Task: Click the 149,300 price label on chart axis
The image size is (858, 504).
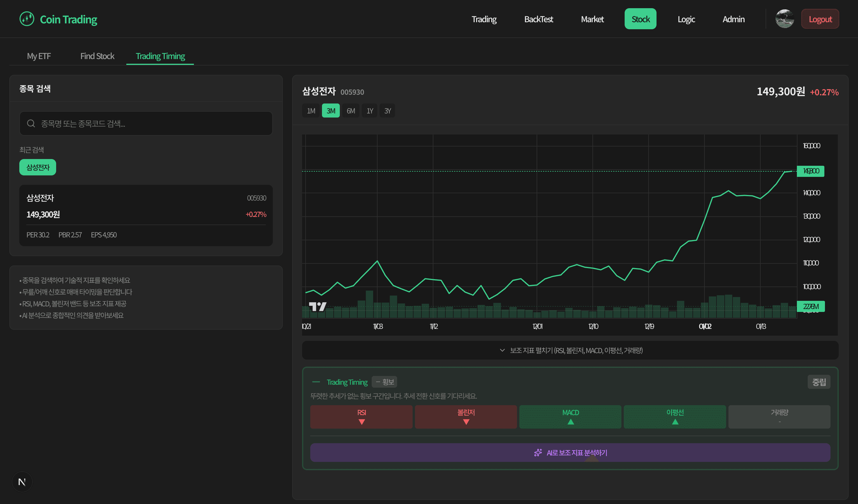Action: (810, 171)
